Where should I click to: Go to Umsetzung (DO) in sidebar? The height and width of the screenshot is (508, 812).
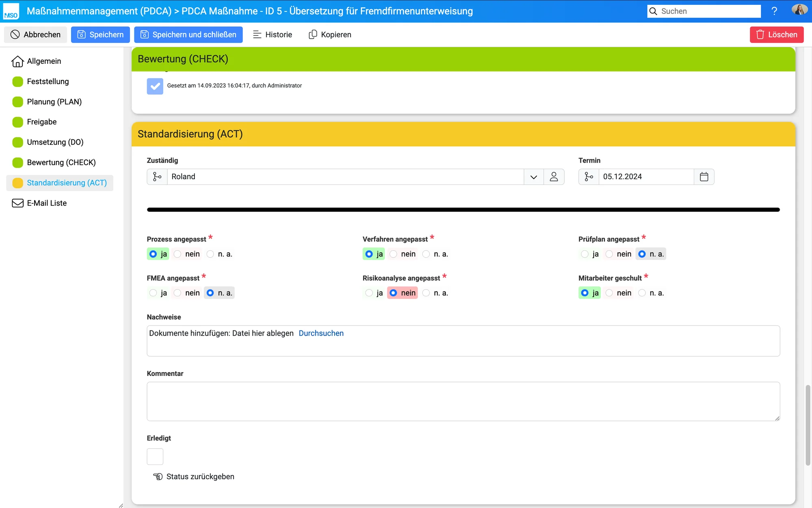[x=55, y=142]
